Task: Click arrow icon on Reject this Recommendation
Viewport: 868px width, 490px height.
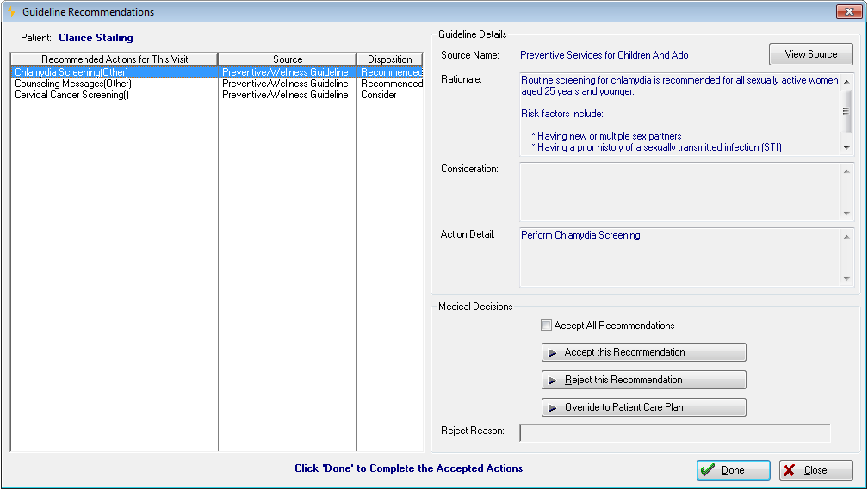Action: click(x=552, y=381)
